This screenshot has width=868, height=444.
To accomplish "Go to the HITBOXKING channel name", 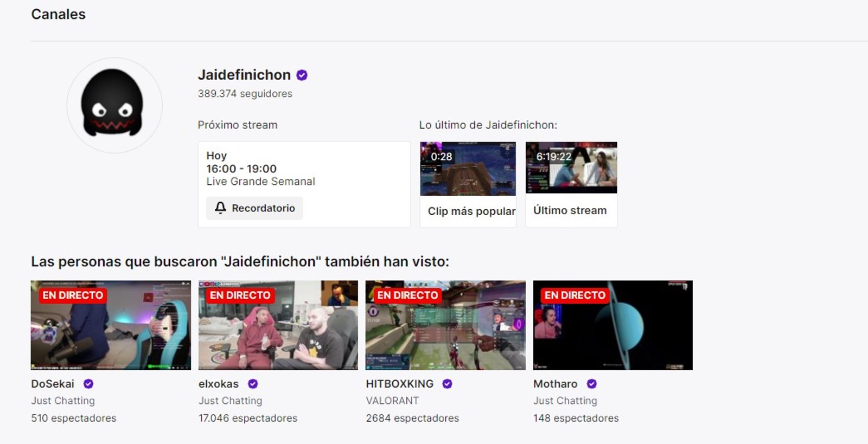I will point(400,384).
